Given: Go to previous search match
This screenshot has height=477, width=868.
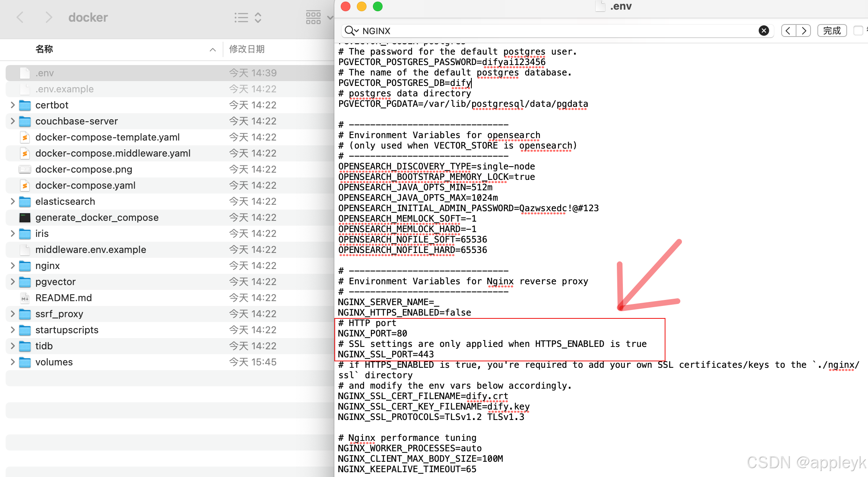Looking at the screenshot, I should click(x=788, y=31).
